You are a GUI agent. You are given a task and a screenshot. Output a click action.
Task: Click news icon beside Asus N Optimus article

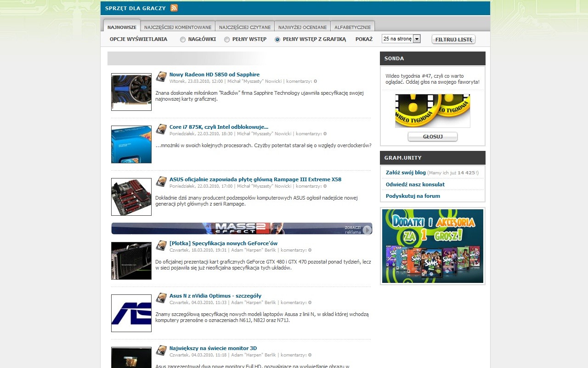[161, 298]
